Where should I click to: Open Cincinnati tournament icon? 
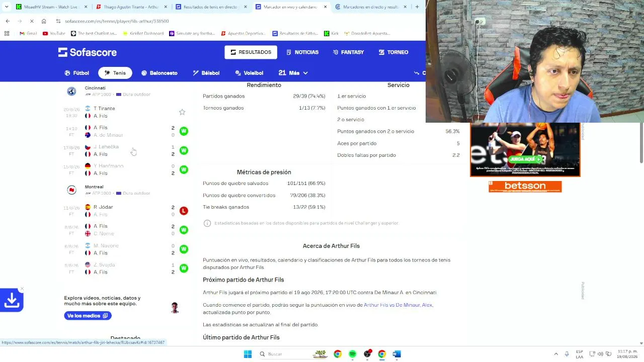tap(71, 91)
